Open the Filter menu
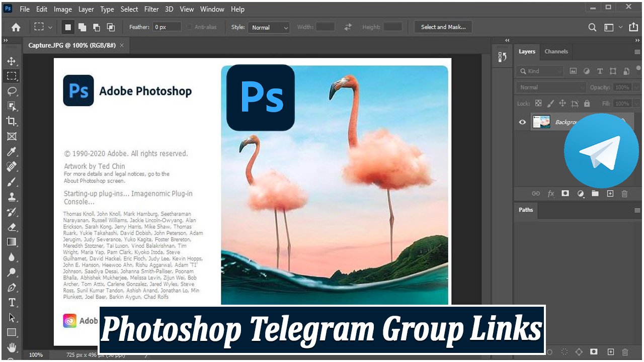Image resolution: width=644 pixels, height=362 pixels. click(x=151, y=9)
